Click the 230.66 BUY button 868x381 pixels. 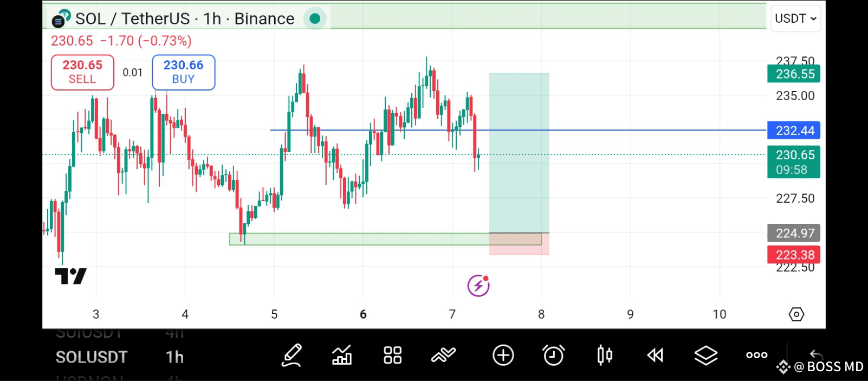tap(183, 72)
